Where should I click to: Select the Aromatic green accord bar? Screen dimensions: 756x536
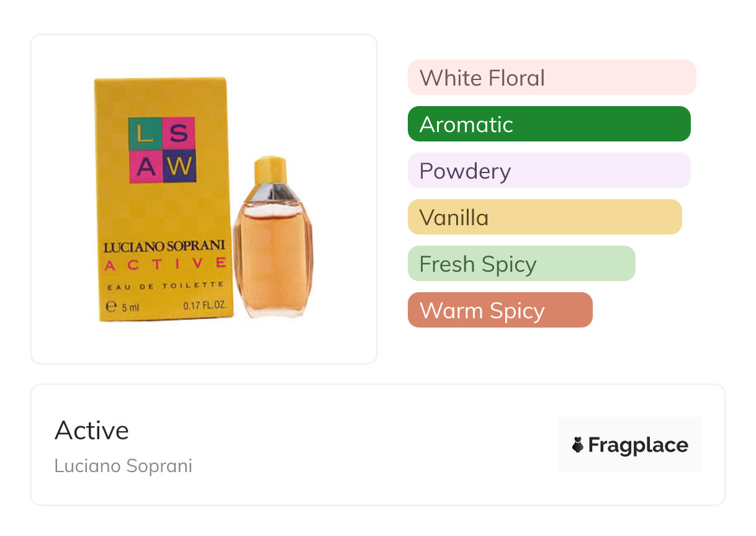549,124
